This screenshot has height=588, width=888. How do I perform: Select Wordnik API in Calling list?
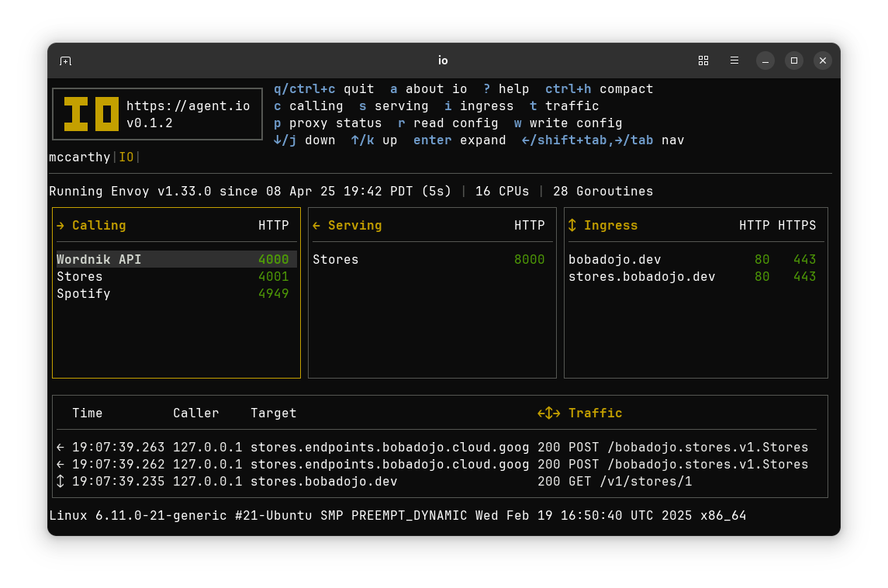pos(176,259)
